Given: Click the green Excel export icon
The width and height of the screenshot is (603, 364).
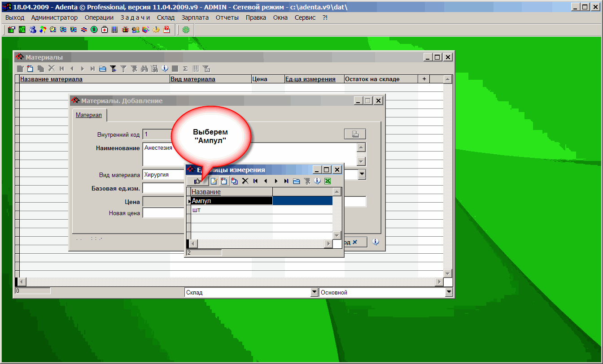Looking at the screenshot, I should [328, 181].
